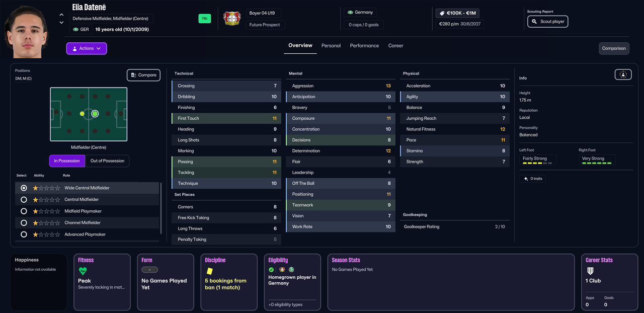644x313 pixels.
Task: Click the role list vertical scrollbar
Action: tap(161, 208)
